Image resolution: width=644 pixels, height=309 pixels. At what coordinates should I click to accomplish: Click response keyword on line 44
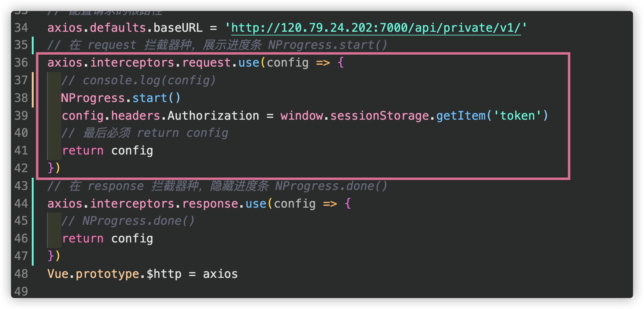(x=210, y=204)
